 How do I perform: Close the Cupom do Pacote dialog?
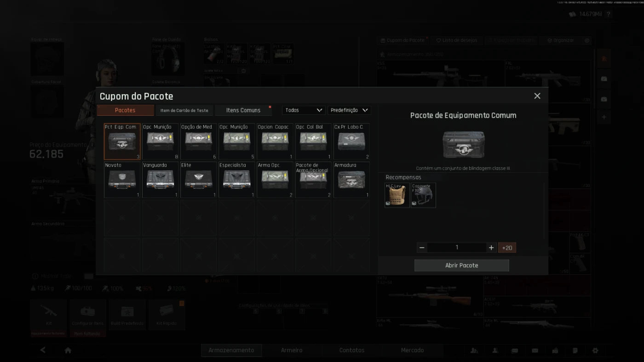click(x=537, y=96)
